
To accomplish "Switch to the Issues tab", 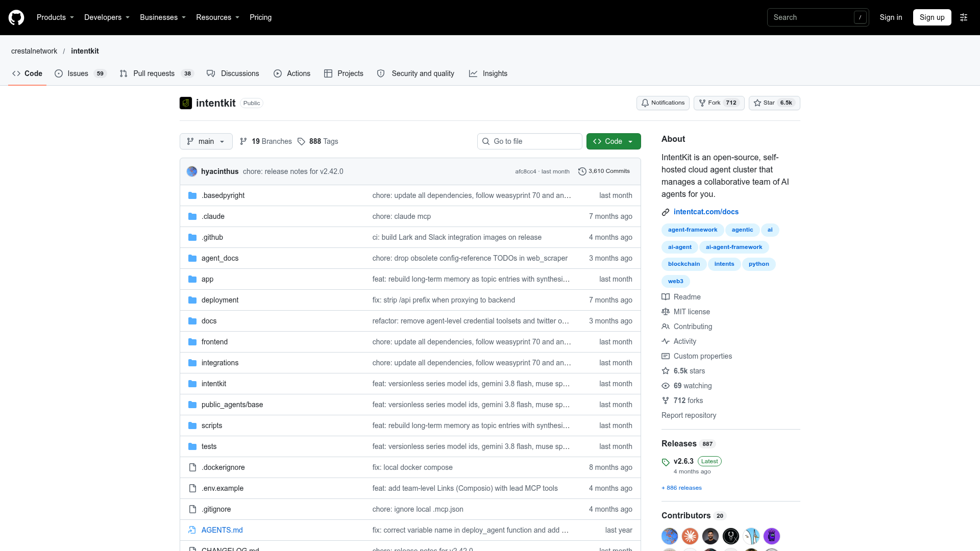I will point(80,73).
